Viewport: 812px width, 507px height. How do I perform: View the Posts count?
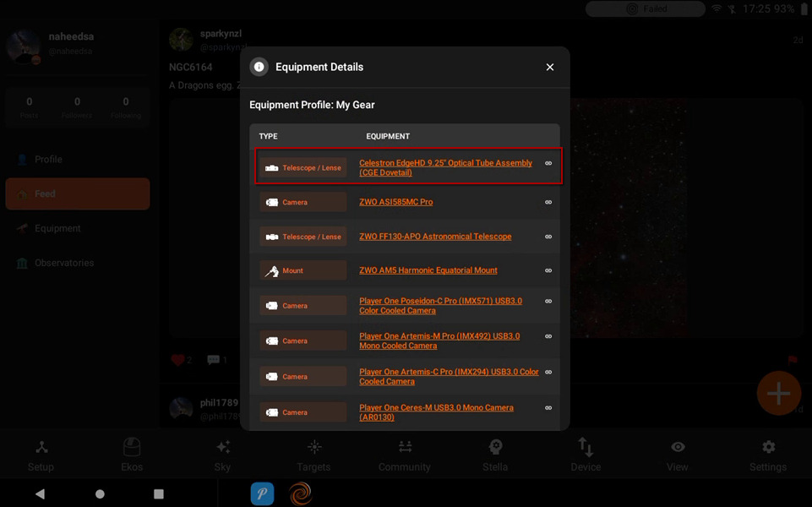(29, 107)
